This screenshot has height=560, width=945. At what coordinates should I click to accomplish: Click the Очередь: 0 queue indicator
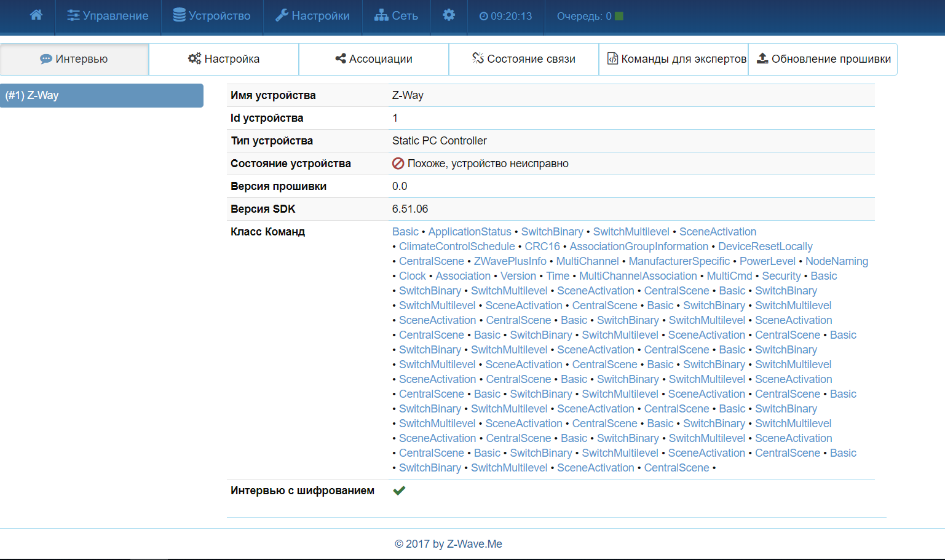(x=584, y=16)
